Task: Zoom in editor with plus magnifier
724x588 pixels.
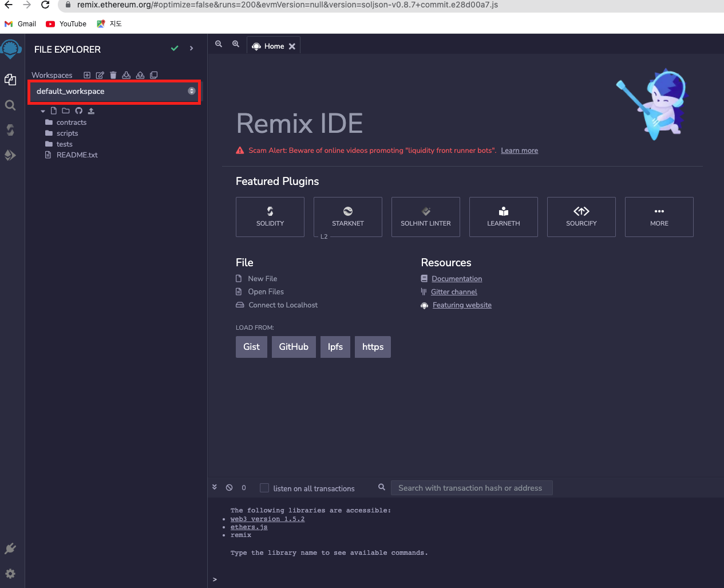Action: click(236, 44)
